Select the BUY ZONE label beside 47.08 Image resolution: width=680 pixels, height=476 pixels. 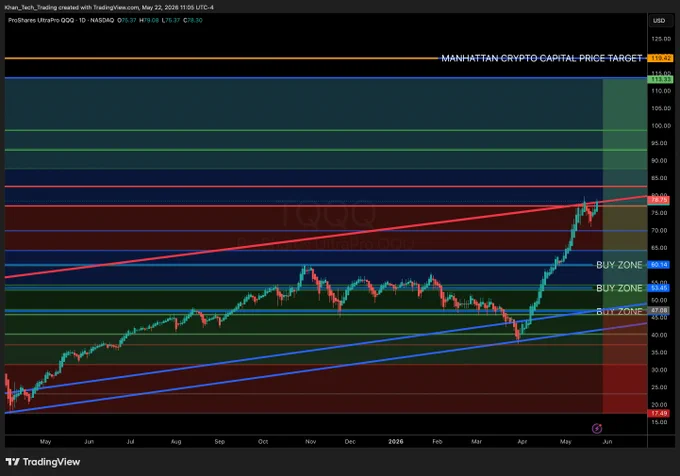(619, 312)
